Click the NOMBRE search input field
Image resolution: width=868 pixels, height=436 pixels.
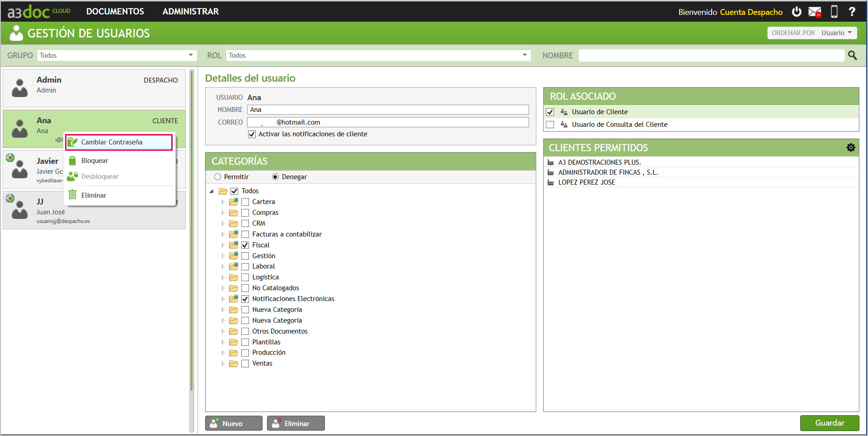pyautogui.click(x=712, y=55)
